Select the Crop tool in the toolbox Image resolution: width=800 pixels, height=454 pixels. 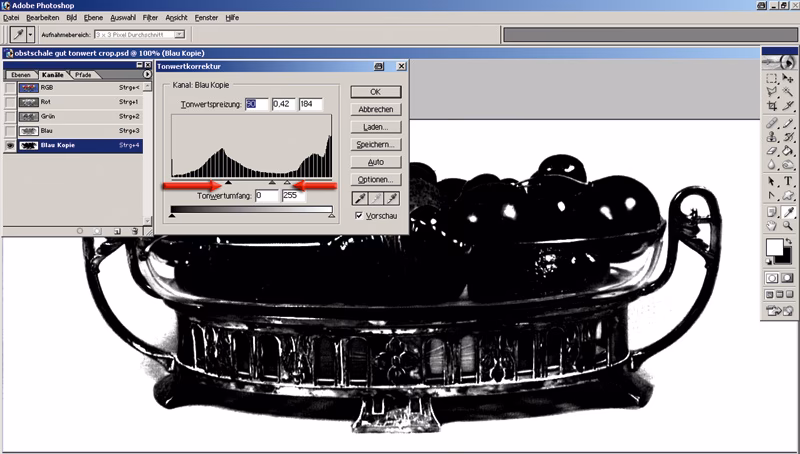tap(772, 105)
